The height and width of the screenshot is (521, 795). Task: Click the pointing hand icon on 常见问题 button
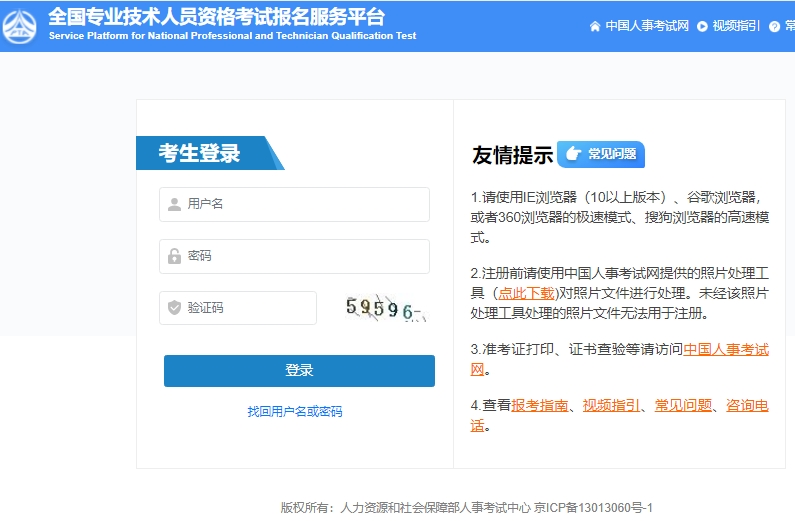click(x=573, y=154)
